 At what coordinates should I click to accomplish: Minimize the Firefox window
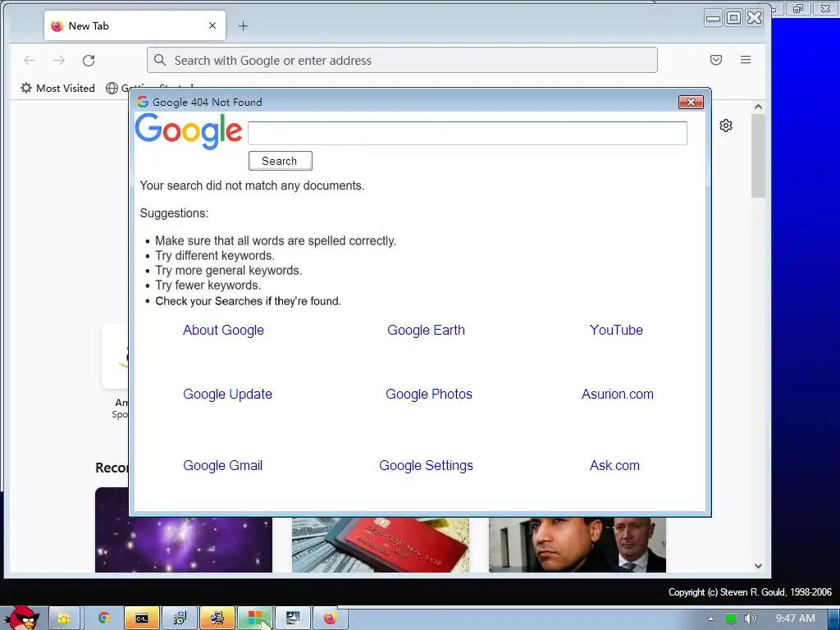(713, 18)
